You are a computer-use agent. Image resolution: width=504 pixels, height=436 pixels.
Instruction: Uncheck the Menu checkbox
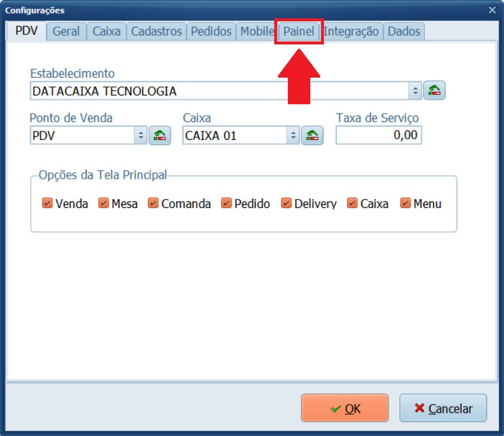pyautogui.click(x=406, y=203)
